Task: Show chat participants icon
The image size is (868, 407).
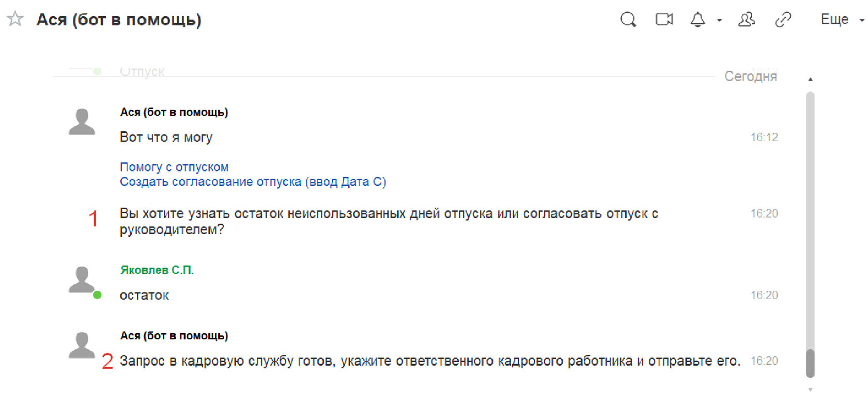Action: 747,20
